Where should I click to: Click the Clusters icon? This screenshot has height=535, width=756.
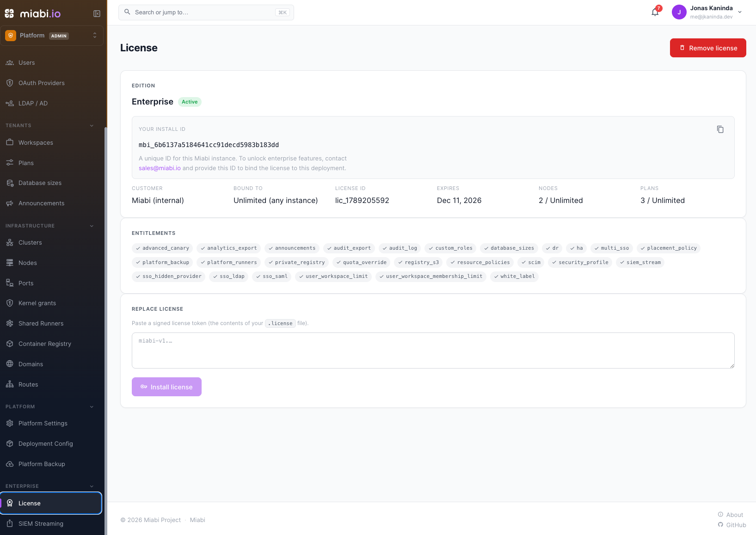point(10,242)
